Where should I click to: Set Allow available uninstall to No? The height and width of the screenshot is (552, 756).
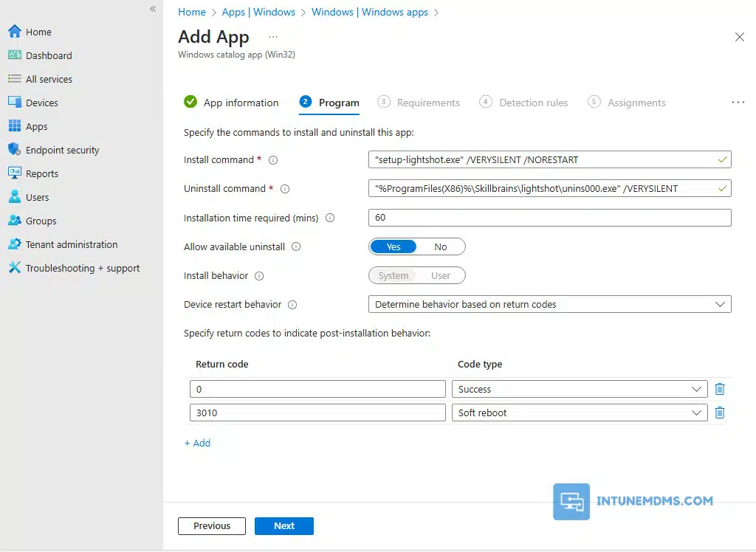[441, 246]
